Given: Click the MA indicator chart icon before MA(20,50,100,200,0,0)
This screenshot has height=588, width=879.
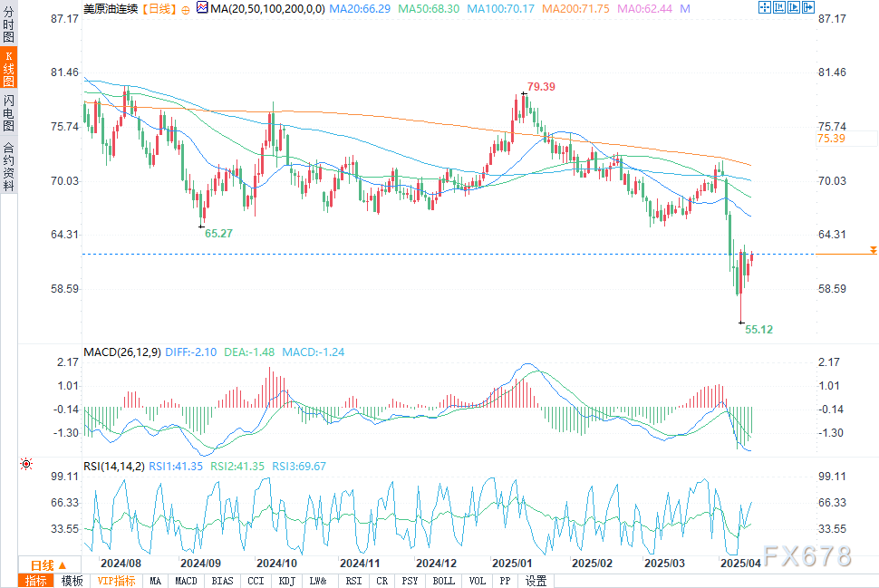Looking at the screenshot, I should pyautogui.click(x=202, y=8).
